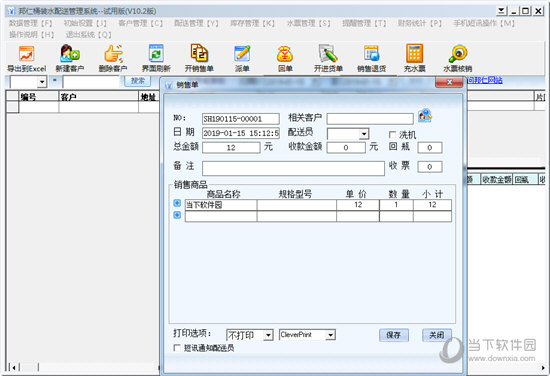Image resolution: width=550 pixels, height=376 pixels.
Task: Click the 单价 cell with value 12
Action: click(x=358, y=205)
